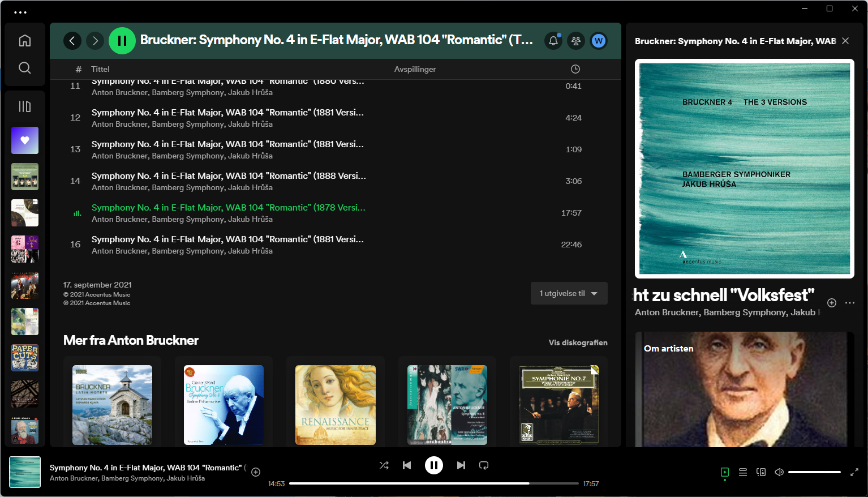Open the Paper Cuts playlist in sidebar
This screenshot has height=497, width=868.
coord(25,358)
